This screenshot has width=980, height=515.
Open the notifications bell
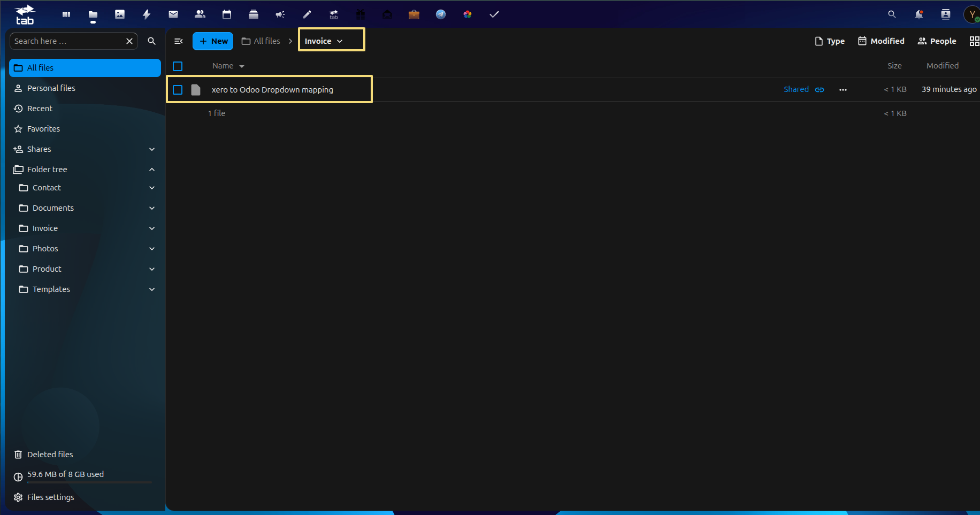(919, 14)
